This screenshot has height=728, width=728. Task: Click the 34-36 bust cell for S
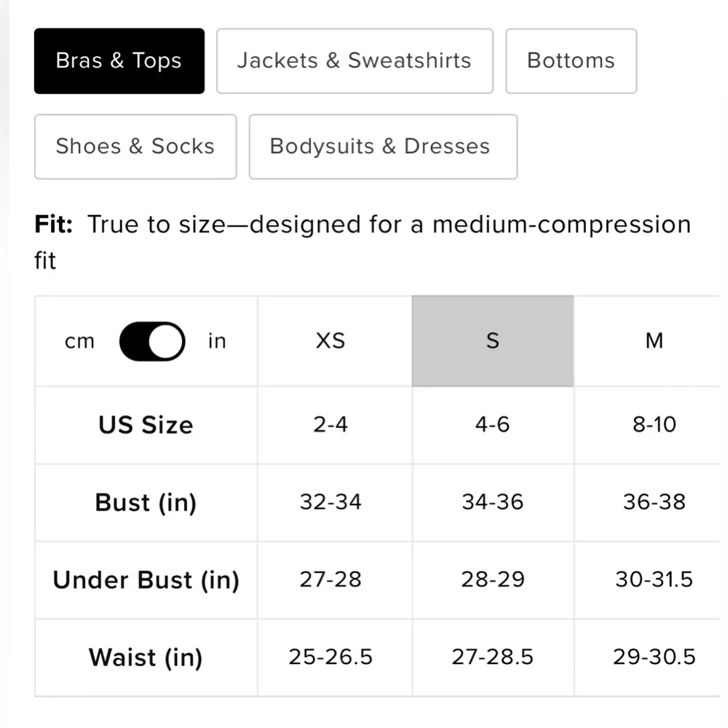point(493,502)
